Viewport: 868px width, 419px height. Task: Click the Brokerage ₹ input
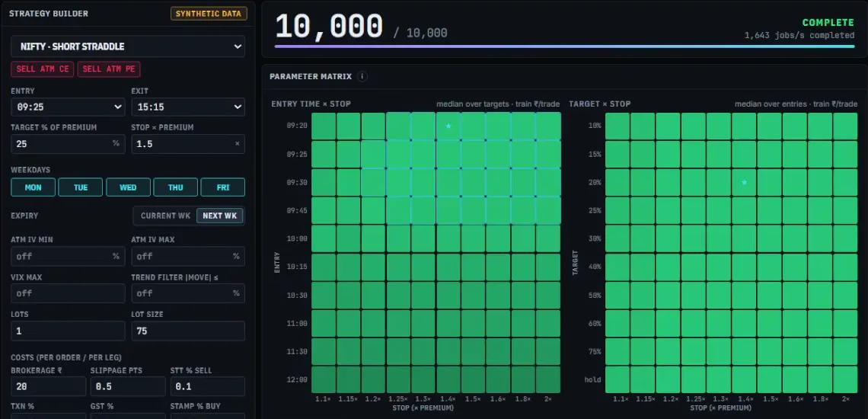[x=49, y=386]
